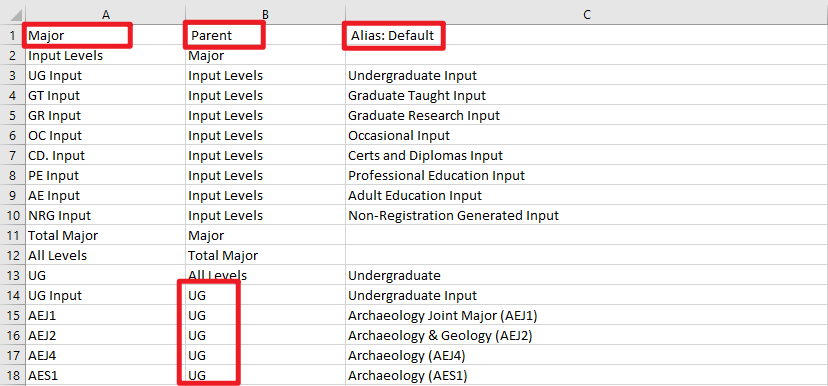The height and width of the screenshot is (386, 828).
Task: Click Professional Education Input cell
Action: pyautogui.click(x=587, y=175)
